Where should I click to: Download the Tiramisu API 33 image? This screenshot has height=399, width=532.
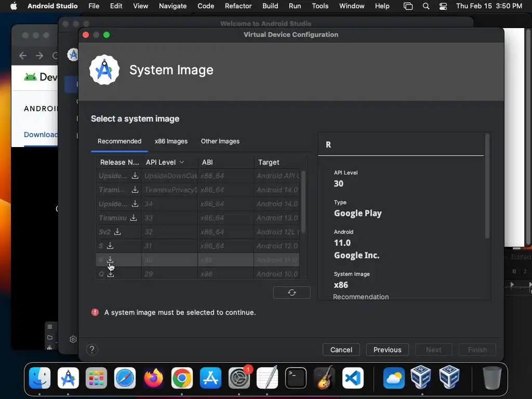[x=134, y=218]
